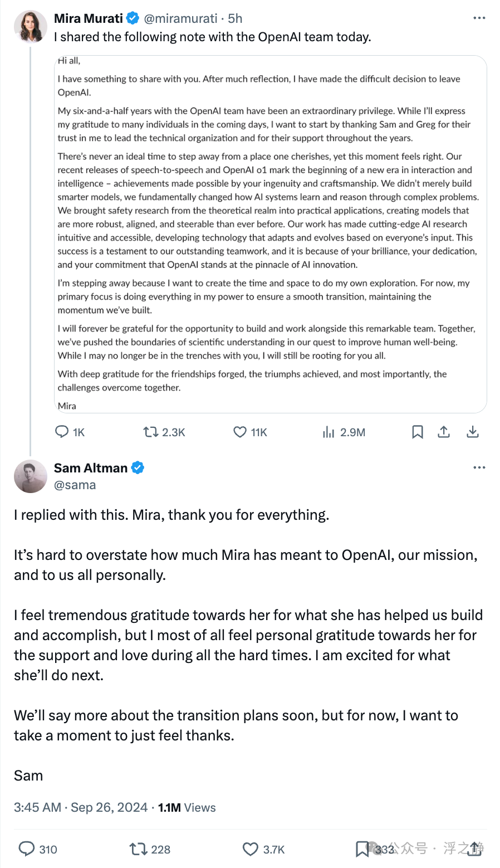Bookmark Sam Altman's tweet
500x868 pixels.
[363, 849]
